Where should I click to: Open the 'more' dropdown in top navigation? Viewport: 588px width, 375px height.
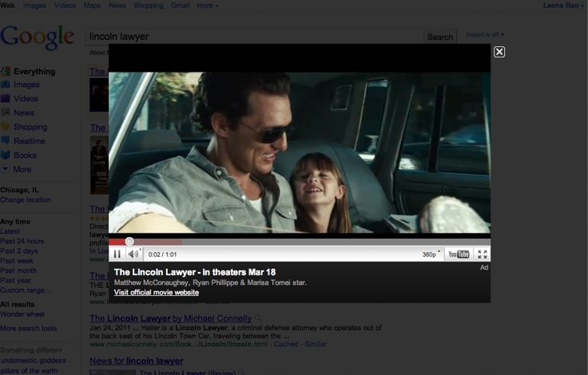pyautogui.click(x=208, y=6)
